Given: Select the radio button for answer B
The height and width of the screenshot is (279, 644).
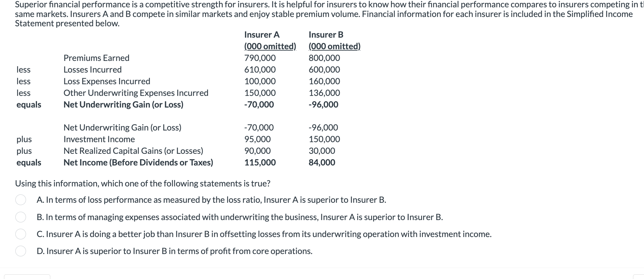Looking at the screenshot, I should click(x=21, y=217).
